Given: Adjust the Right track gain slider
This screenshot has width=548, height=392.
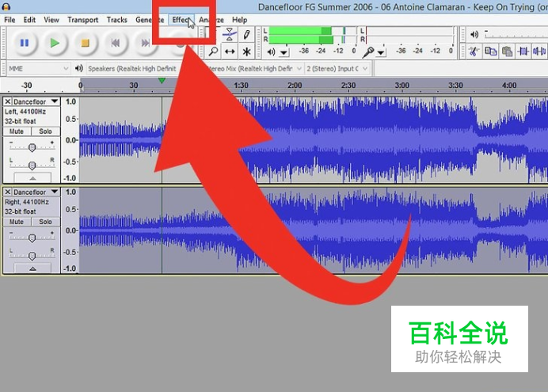Looking at the screenshot, I should pos(32,238).
